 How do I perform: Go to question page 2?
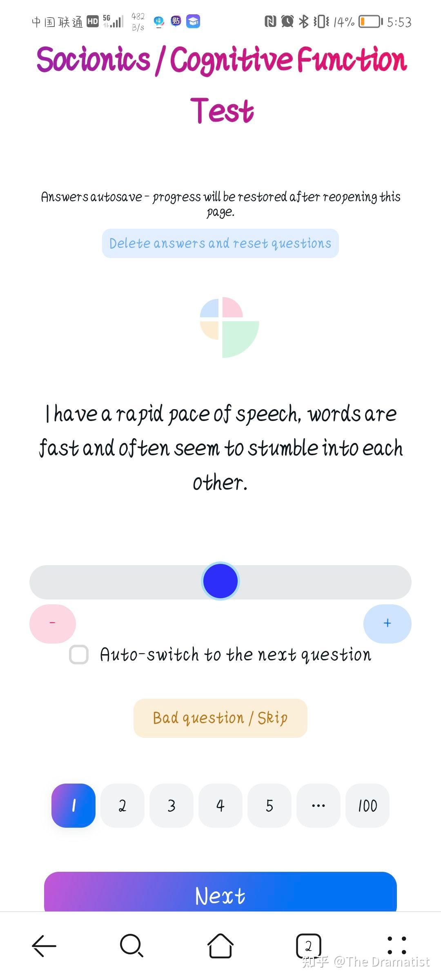(x=122, y=806)
